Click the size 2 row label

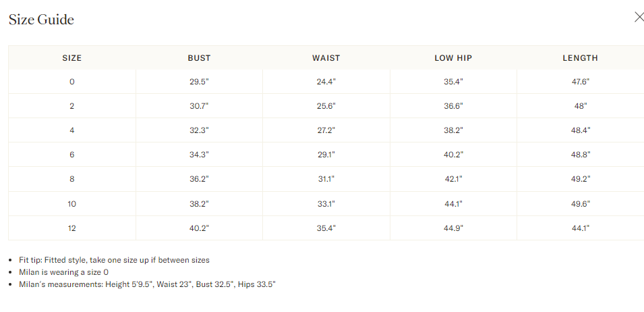point(72,106)
